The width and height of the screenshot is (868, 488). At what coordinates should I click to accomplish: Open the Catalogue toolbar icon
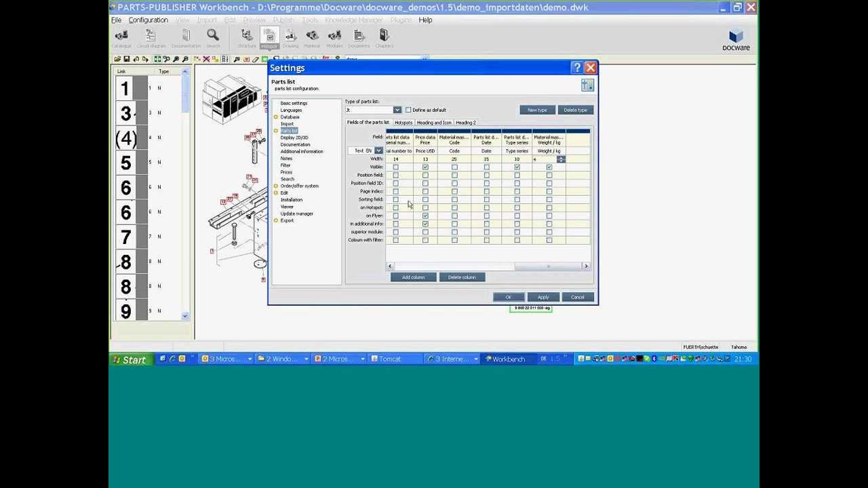coord(121,39)
